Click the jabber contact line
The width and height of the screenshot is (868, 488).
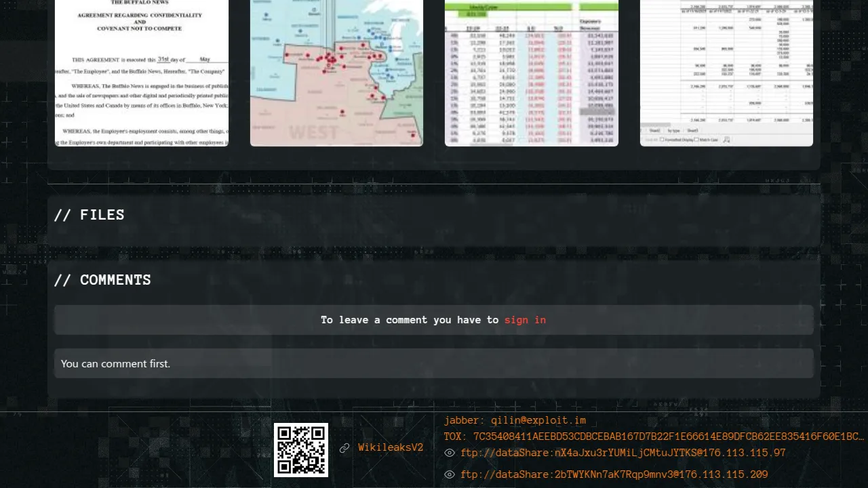[x=515, y=421]
